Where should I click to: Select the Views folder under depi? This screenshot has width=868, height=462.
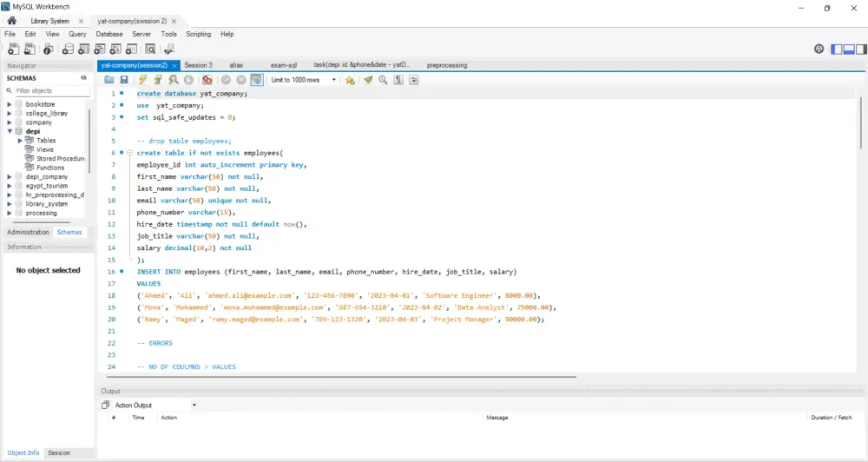click(x=45, y=149)
